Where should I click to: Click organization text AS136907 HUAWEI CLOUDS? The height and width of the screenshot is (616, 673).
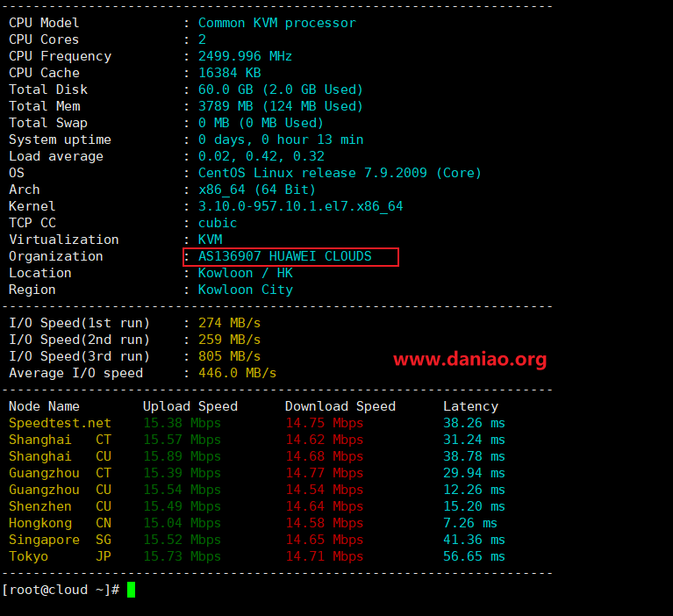click(x=285, y=257)
